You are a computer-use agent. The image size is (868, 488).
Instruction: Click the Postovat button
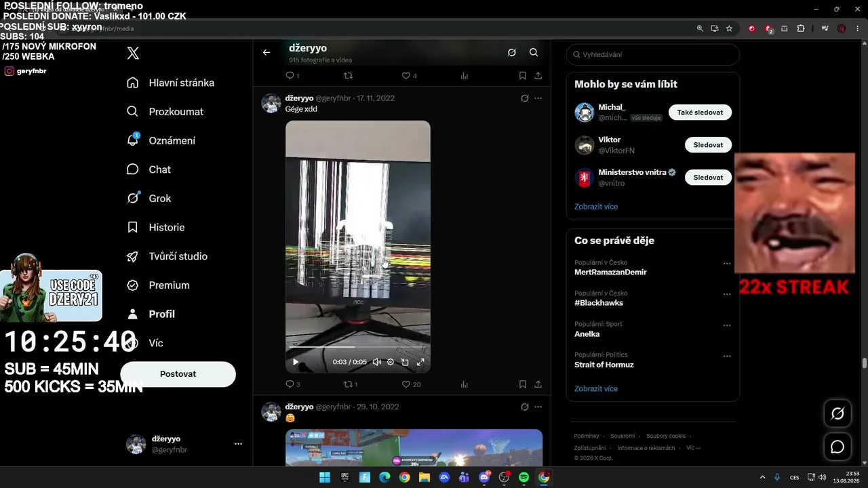tap(178, 374)
